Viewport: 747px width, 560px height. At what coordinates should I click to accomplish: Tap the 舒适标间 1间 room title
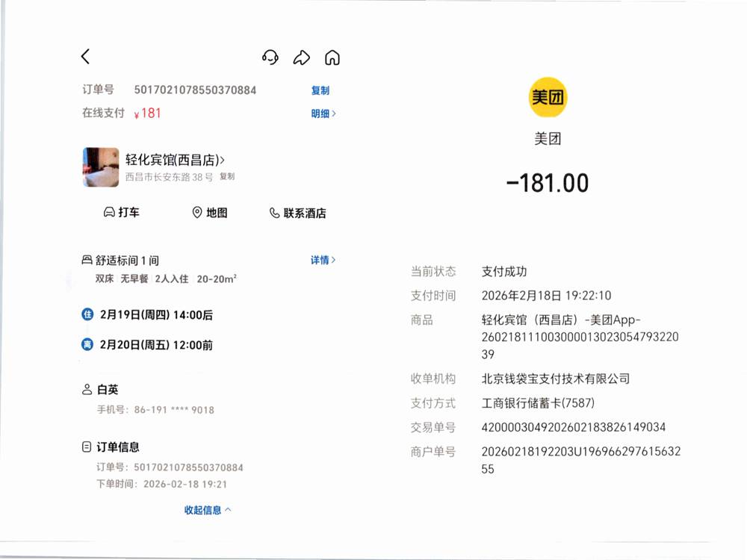pyautogui.click(x=127, y=261)
